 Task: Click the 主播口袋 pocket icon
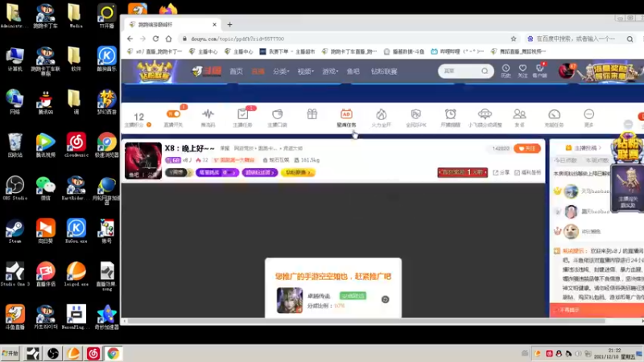277,113
